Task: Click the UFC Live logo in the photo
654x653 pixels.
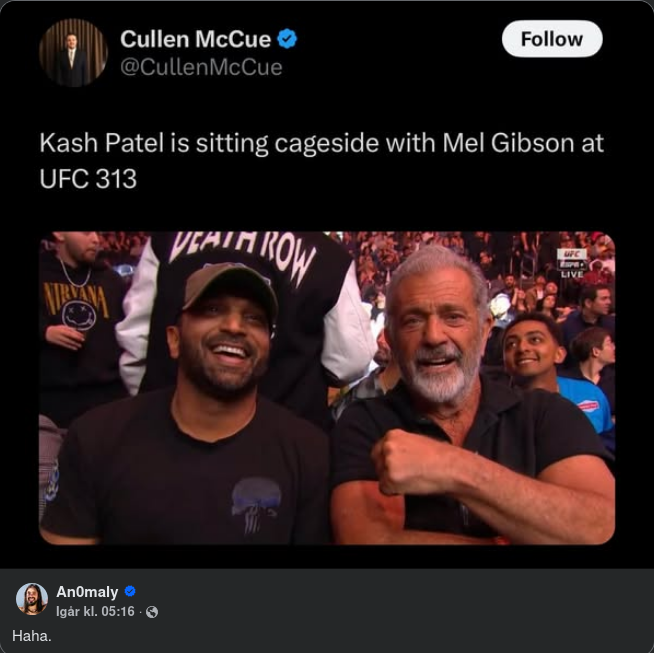Action: click(x=572, y=263)
